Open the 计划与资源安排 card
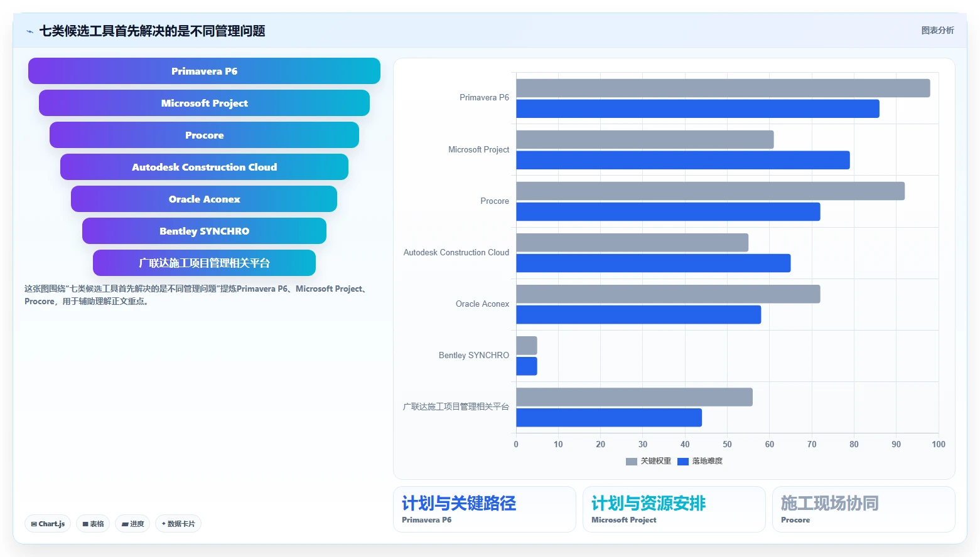This screenshot has height=557, width=980. click(x=674, y=509)
